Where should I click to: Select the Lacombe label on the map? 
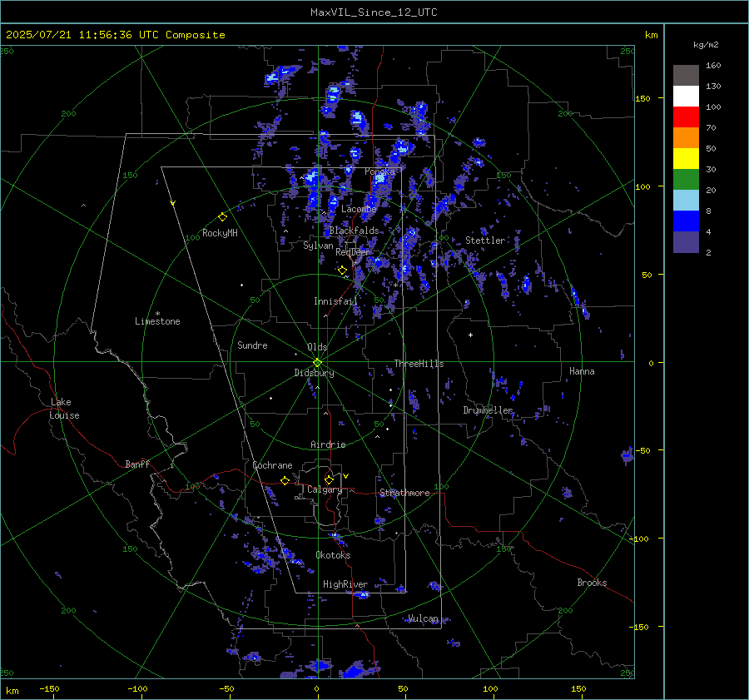pyautogui.click(x=359, y=209)
